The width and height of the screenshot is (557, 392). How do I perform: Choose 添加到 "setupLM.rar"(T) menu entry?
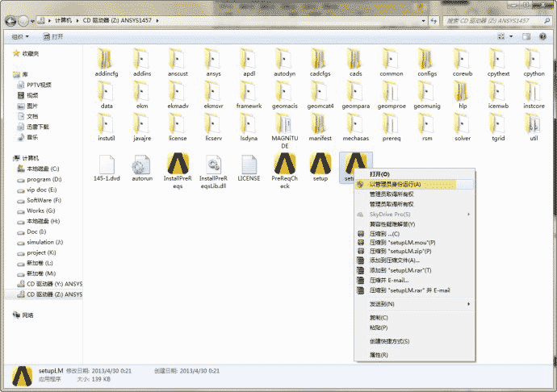click(x=415, y=270)
